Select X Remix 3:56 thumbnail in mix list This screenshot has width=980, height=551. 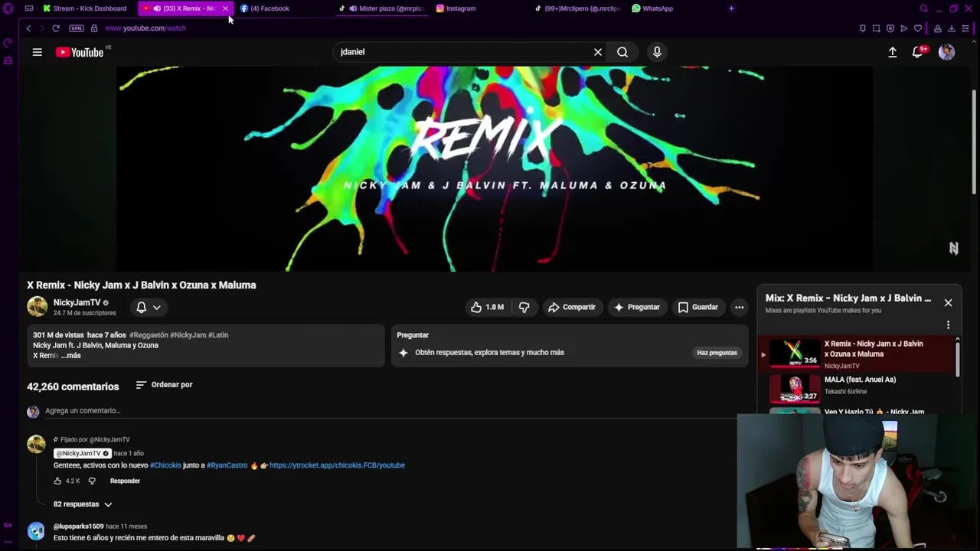pyautogui.click(x=795, y=353)
